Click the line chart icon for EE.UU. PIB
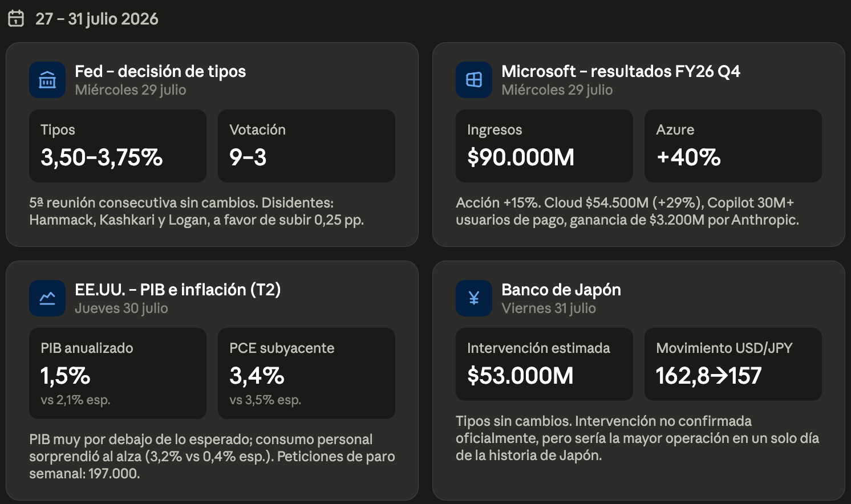This screenshot has width=851, height=504. tap(47, 298)
